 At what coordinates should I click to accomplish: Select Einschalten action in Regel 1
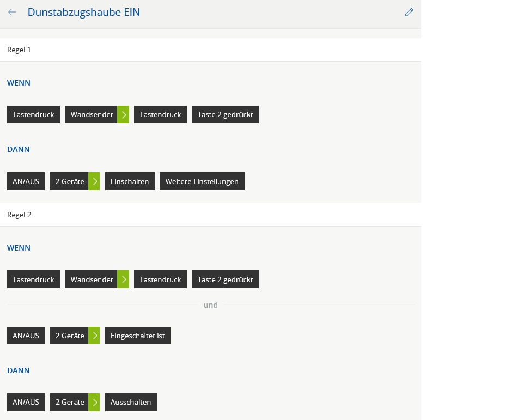click(130, 181)
